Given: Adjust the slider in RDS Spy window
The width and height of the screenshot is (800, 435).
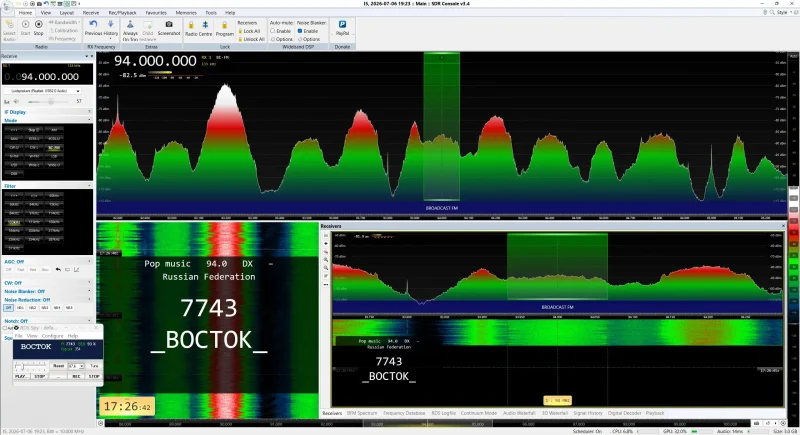Looking at the screenshot, I should [x=30, y=366].
